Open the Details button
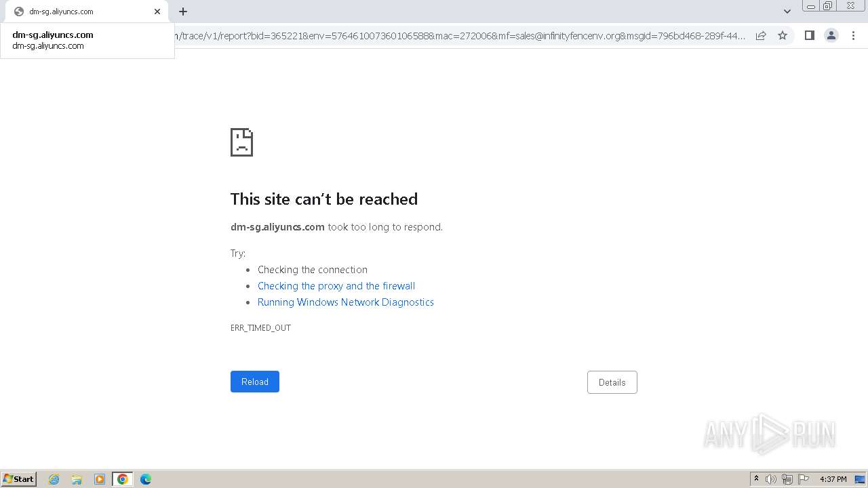The height and width of the screenshot is (488, 868). [x=612, y=382]
